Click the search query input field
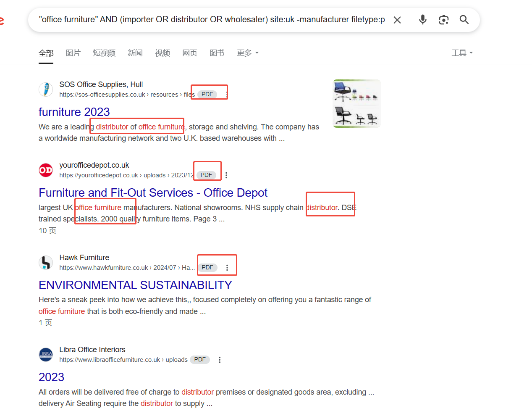 point(212,20)
